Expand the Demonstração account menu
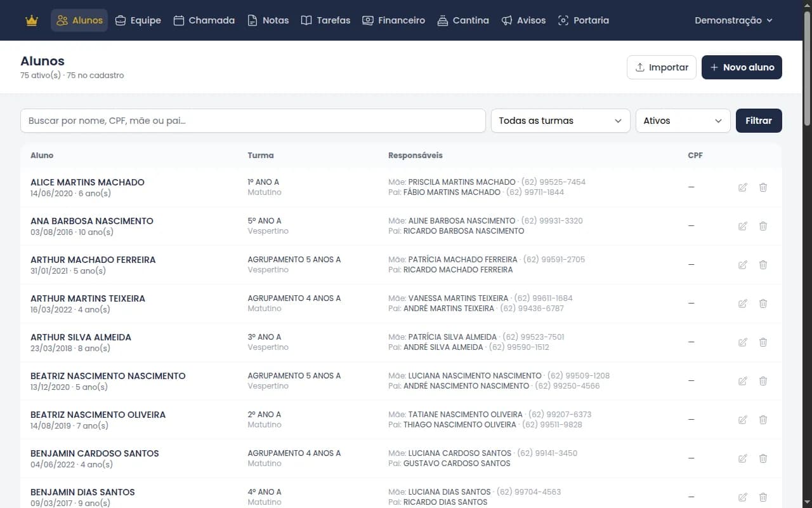 coord(733,20)
